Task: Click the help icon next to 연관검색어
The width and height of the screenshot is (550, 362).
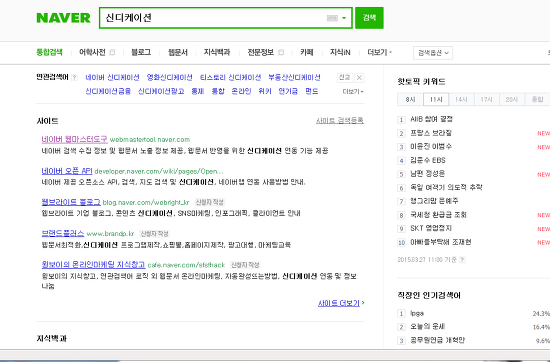Action: coord(74,78)
